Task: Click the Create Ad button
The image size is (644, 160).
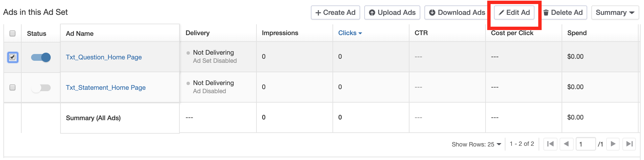Action: [x=335, y=12]
